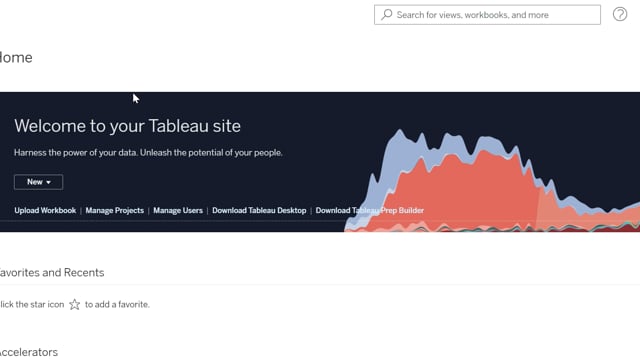Click the arrow beside the New label
The image size is (640, 360).
49,182
